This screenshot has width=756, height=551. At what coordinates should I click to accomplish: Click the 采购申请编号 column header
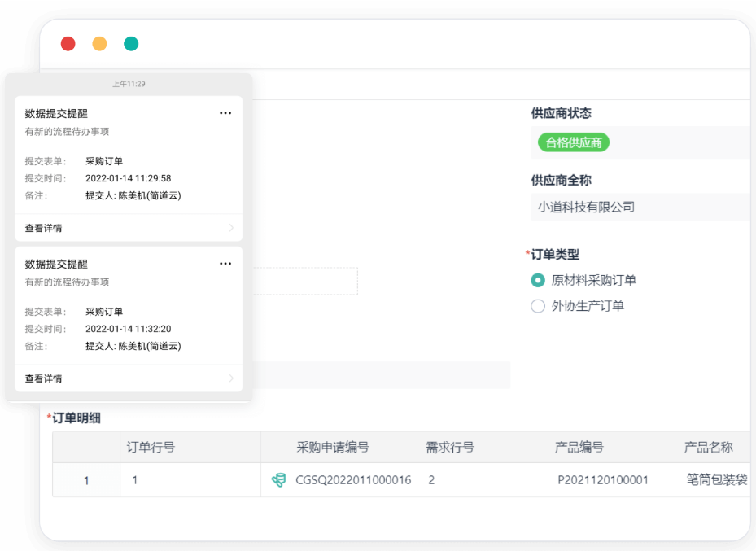pyautogui.click(x=333, y=447)
